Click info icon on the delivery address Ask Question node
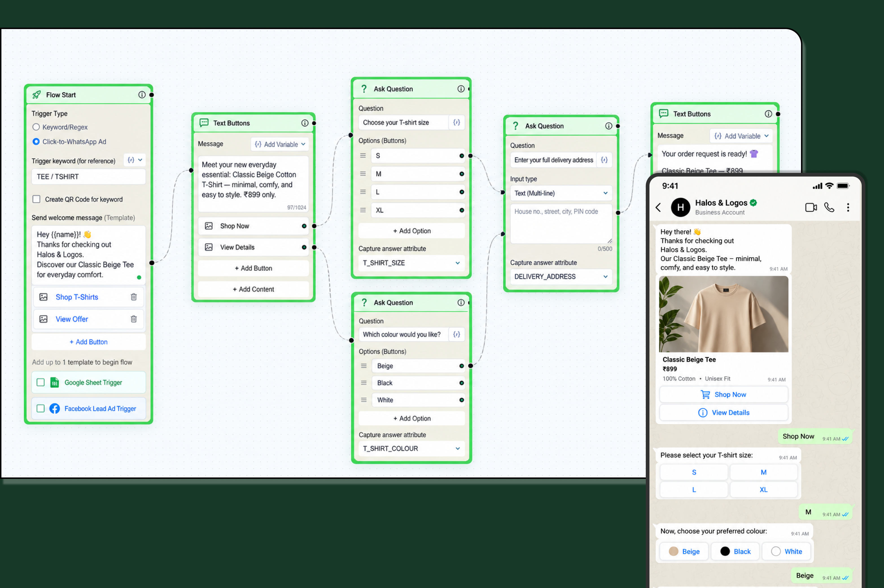 (609, 126)
